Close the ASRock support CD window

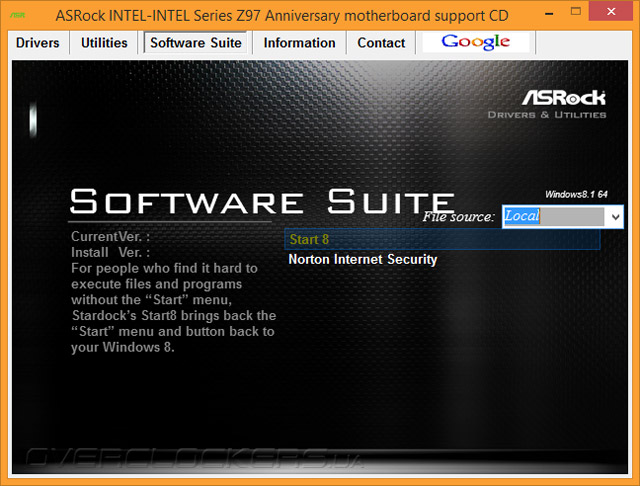[611, 11]
